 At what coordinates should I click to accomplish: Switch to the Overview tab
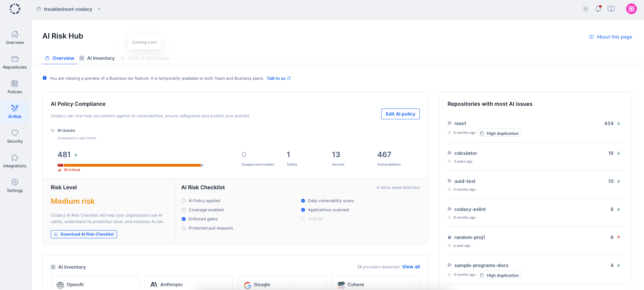60,58
